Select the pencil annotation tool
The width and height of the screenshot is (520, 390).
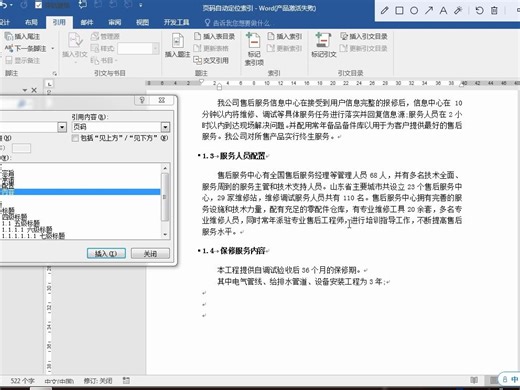[384, 10]
